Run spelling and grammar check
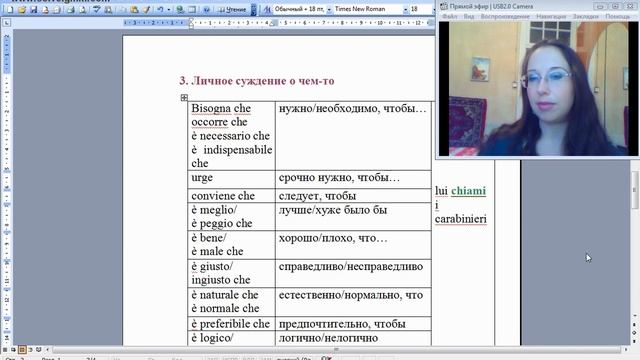Image resolution: width=640 pixels, height=360 pixels. point(96,9)
